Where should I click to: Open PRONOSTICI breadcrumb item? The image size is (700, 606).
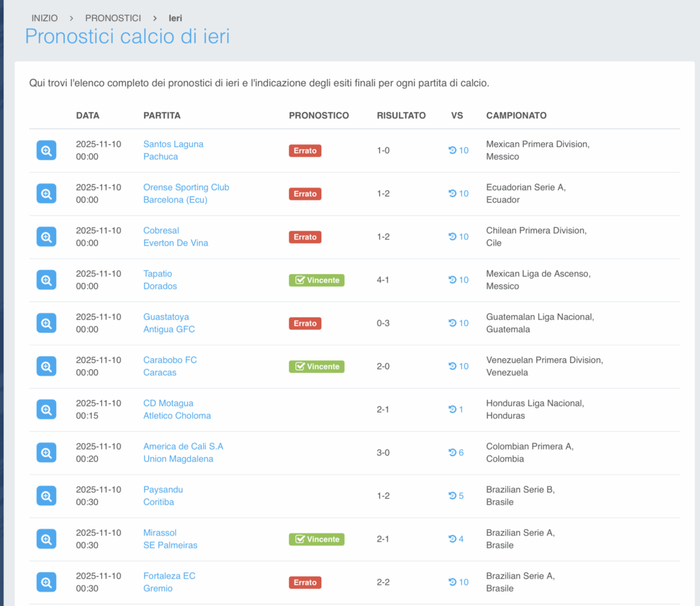[x=113, y=18]
